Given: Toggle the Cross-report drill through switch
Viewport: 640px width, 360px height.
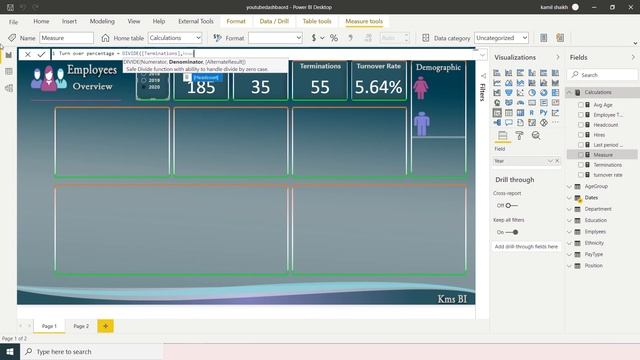Looking at the screenshot, I should click(511, 205).
